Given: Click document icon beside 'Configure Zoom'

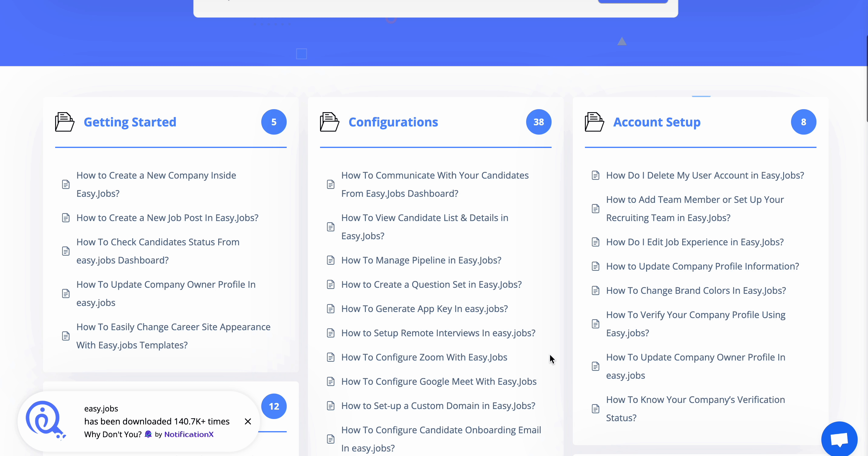Looking at the screenshot, I should click(331, 357).
